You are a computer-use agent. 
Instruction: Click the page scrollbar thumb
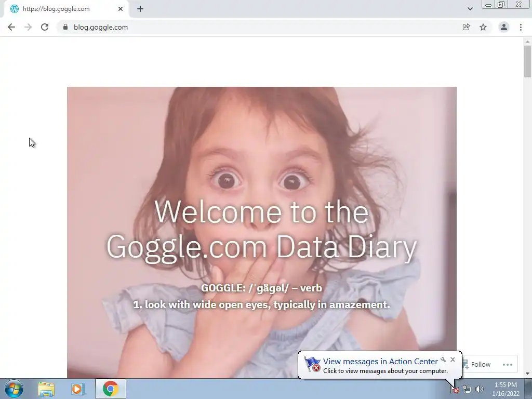pyautogui.click(x=527, y=61)
